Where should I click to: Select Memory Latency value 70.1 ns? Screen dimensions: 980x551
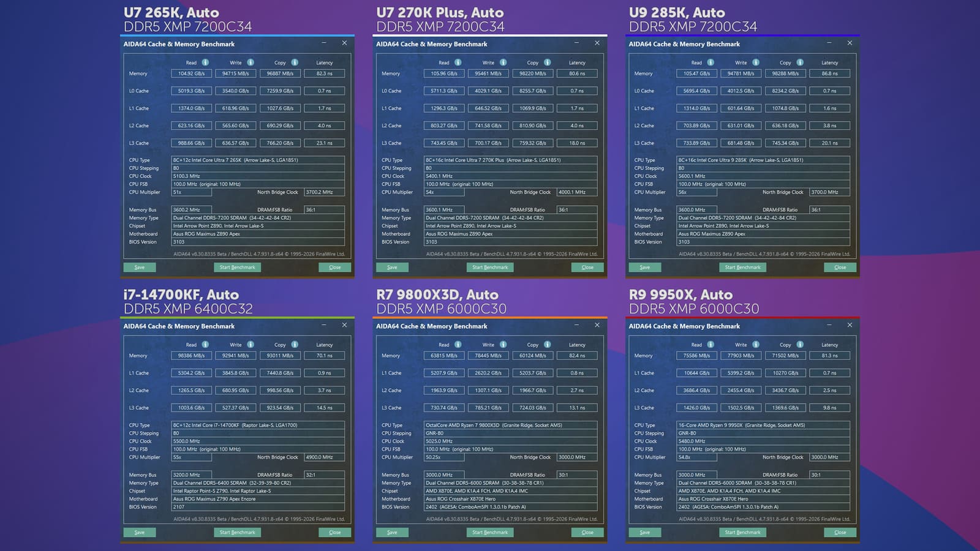pos(325,356)
